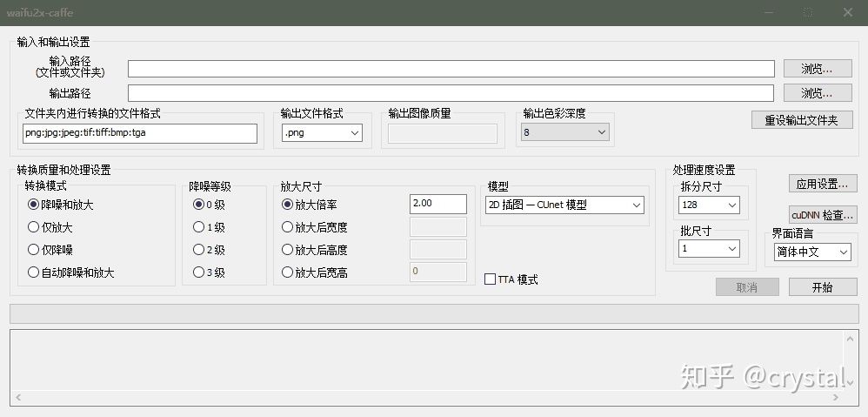Click log area vertical scrollbar up arrow
Viewport: 868px width, 417px height.
click(851, 338)
